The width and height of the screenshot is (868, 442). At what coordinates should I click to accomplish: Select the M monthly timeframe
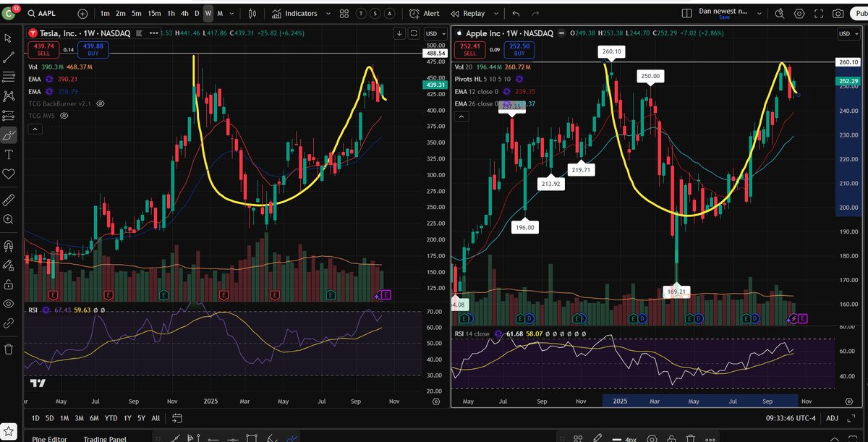point(220,14)
